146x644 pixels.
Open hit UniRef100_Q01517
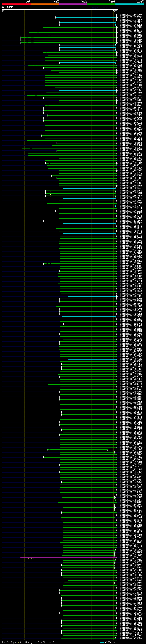tap(131, 294)
